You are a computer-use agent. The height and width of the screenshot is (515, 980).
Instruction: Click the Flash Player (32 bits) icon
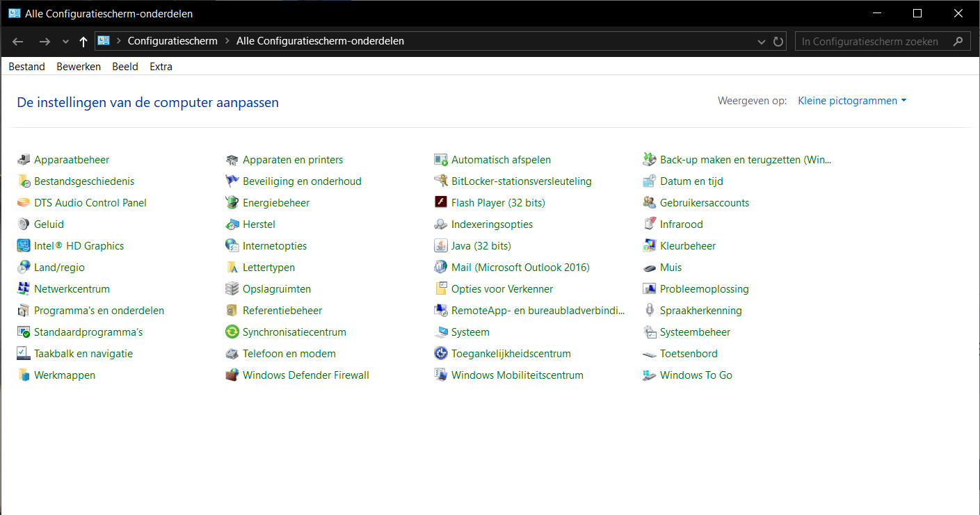[x=441, y=203]
